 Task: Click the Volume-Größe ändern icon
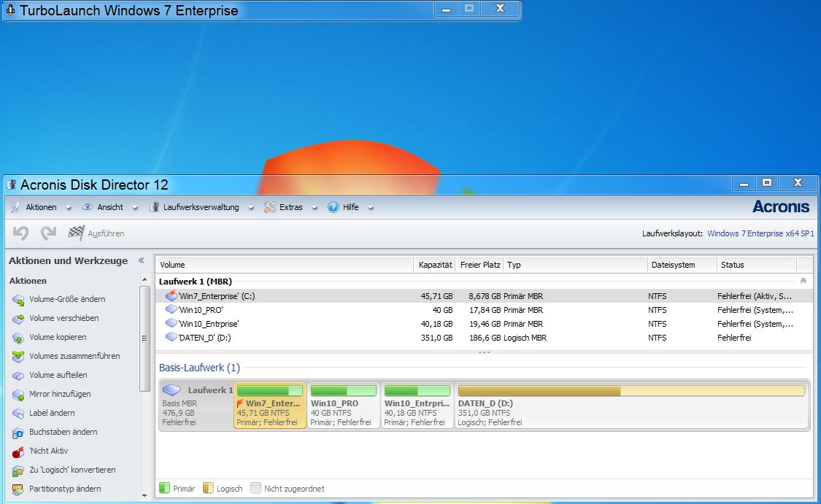click(x=18, y=300)
